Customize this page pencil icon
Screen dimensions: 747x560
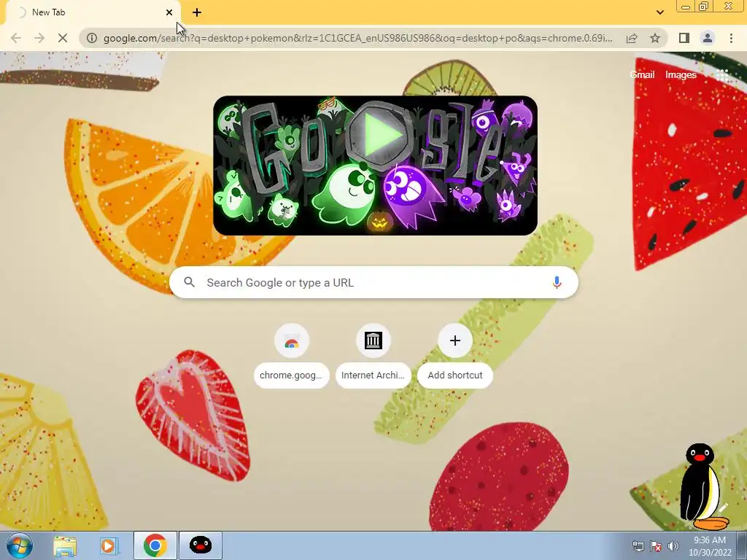tap(723, 508)
